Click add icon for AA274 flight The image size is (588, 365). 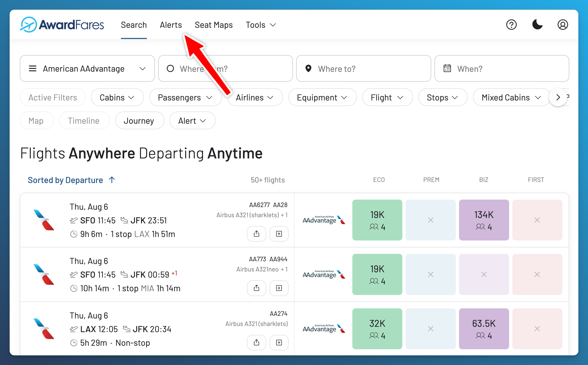(279, 343)
